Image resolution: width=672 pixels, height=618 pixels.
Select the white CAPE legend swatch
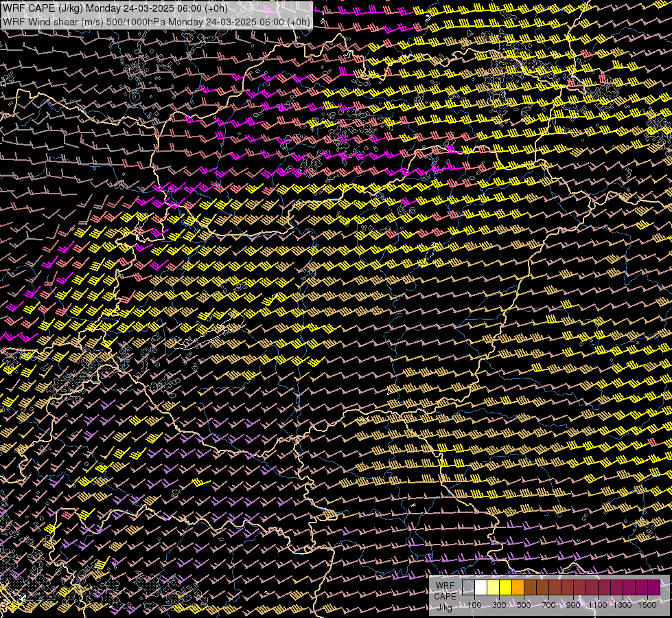[481, 587]
